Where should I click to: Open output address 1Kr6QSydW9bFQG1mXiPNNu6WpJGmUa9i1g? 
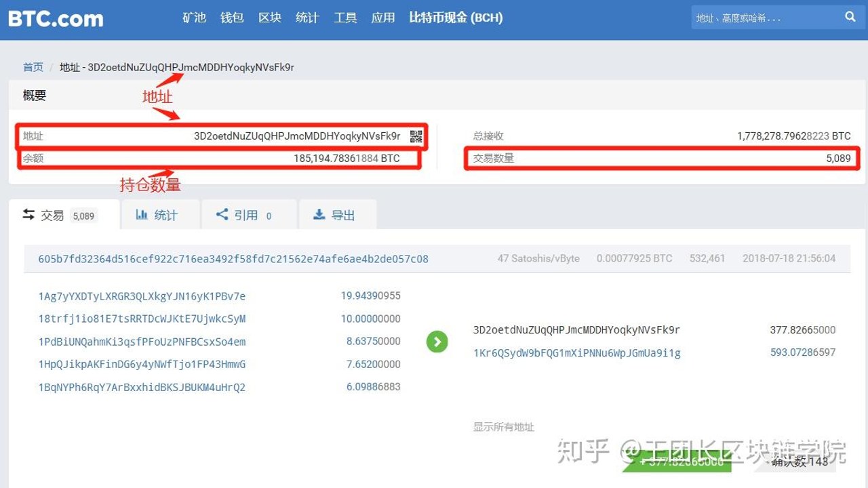click(x=577, y=352)
